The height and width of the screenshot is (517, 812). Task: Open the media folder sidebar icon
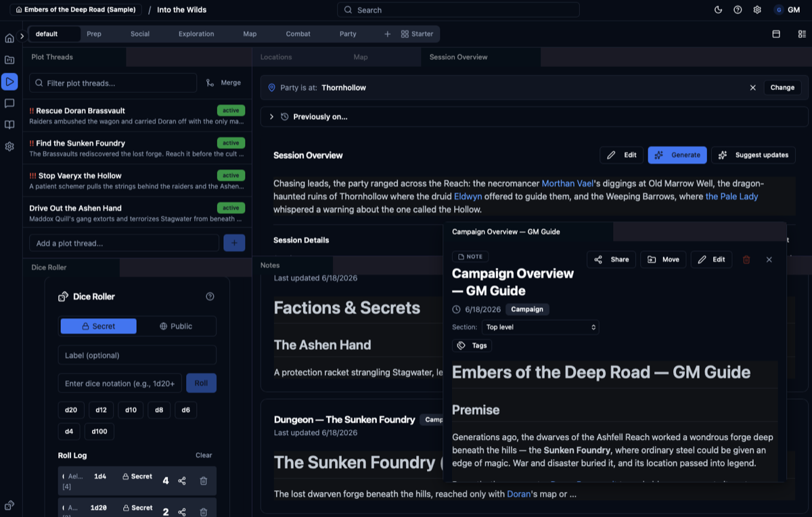tap(9, 60)
